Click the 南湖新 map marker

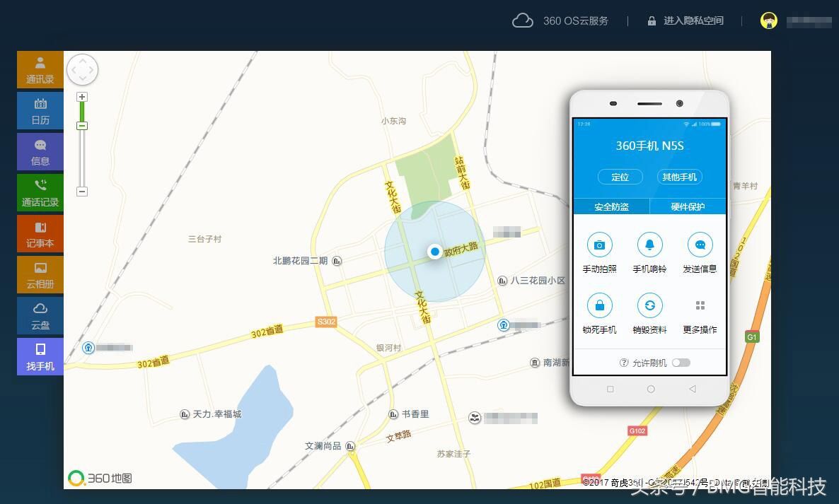(535, 363)
